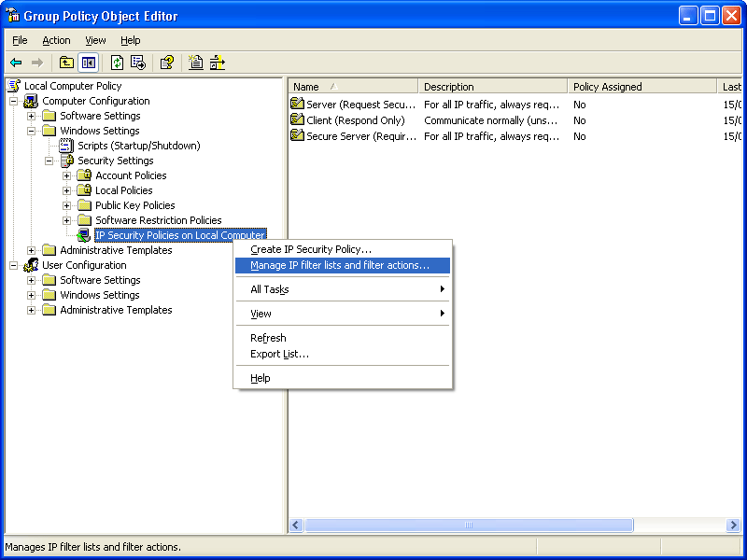This screenshot has width=747, height=560.
Task: Click the Forward arrow toolbar icon
Action: (x=37, y=63)
